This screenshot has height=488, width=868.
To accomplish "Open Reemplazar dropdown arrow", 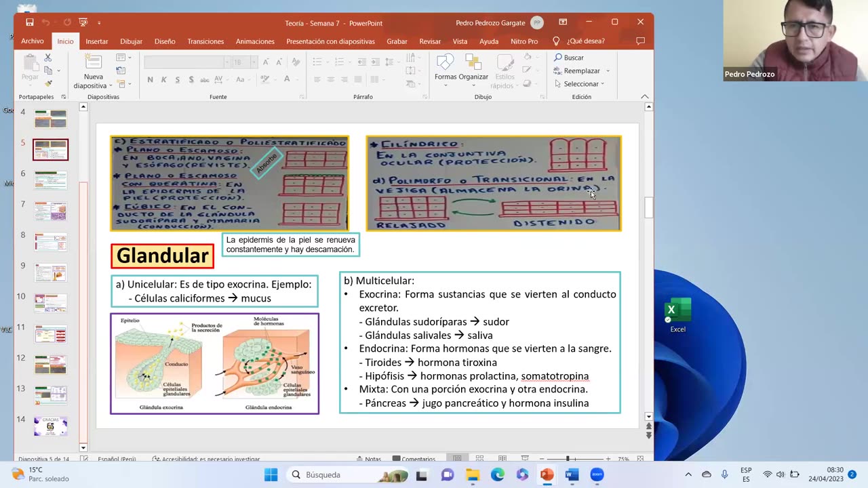I will (608, 70).
